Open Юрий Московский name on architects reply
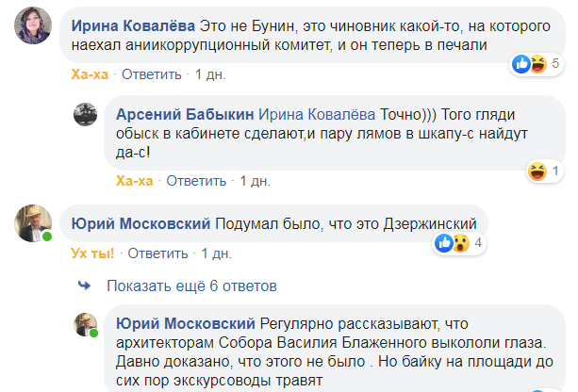This screenshot has width=578, height=392. [x=184, y=322]
